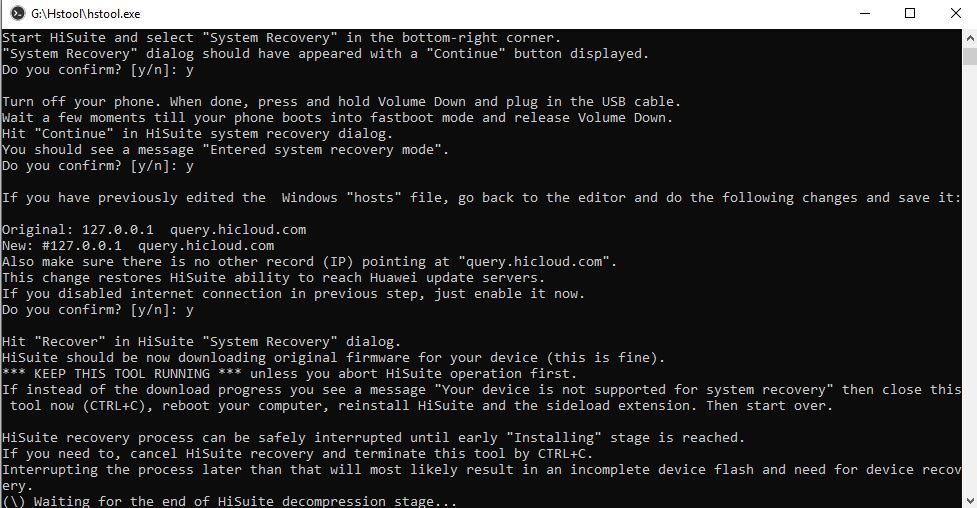977x508 pixels.
Task: Click the spinner "(\)" on the Waiting line
Action: [x=13, y=501]
